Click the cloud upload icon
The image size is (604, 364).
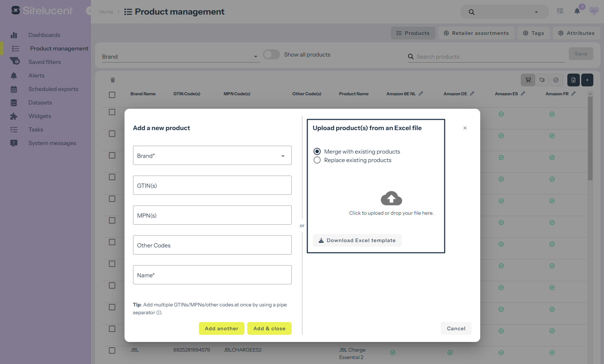click(x=391, y=198)
